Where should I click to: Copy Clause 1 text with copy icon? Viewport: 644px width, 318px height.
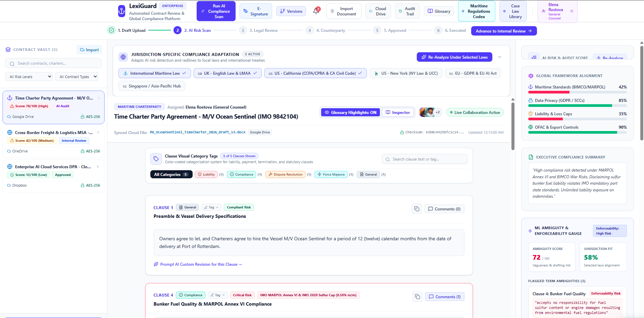pos(417,209)
